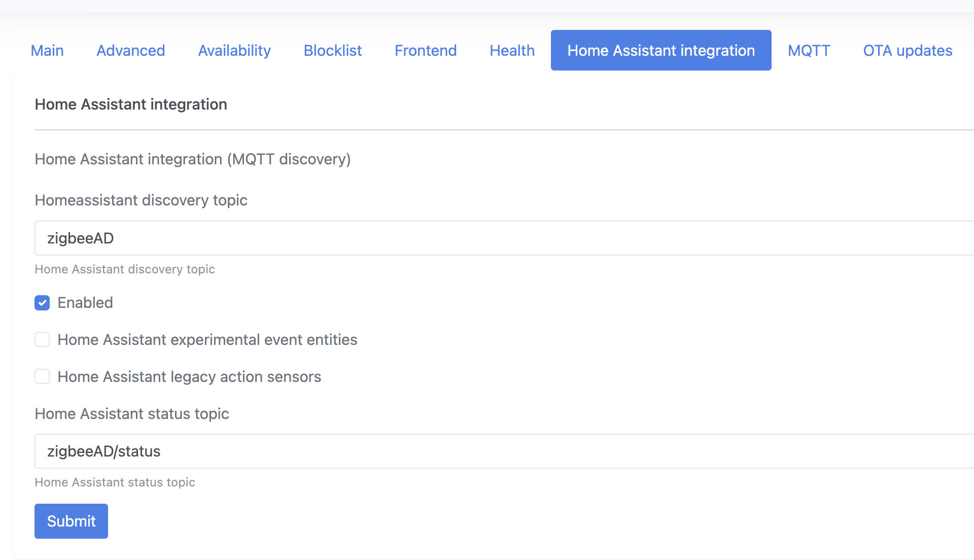The width and height of the screenshot is (974, 560).
Task: Focus the discovery topic field containing zigbeeAD
Action: [502, 238]
